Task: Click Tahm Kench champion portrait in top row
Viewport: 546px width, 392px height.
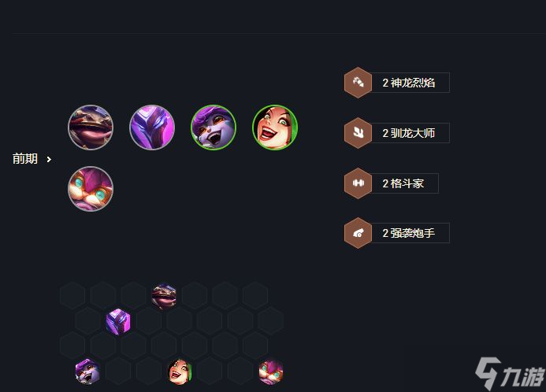Action: pyautogui.click(x=91, y=128)
